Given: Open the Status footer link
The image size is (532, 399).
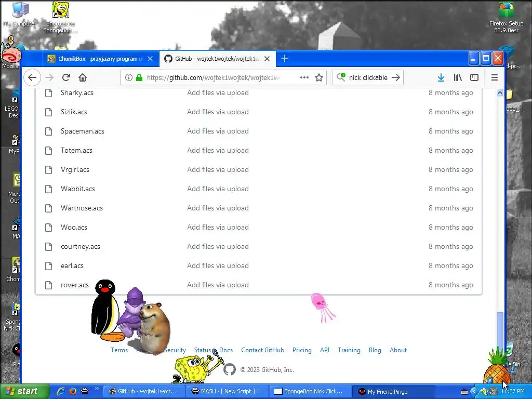Looking at the screenshot, I should click(x=203, y=350).
